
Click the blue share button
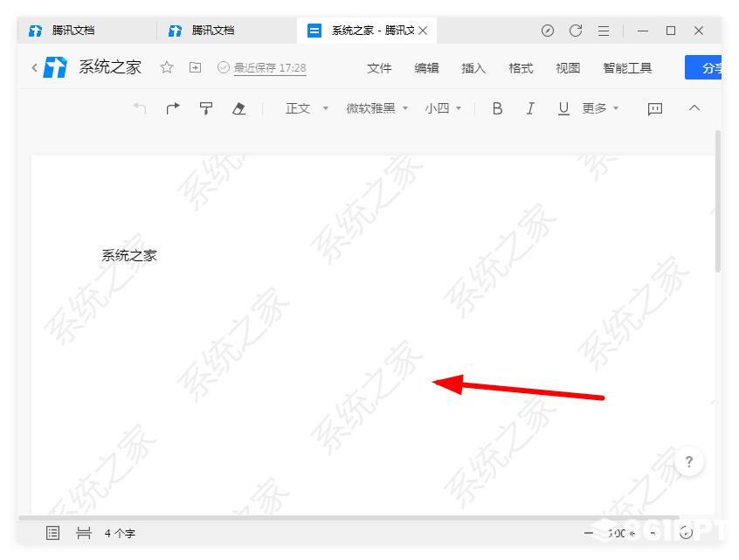tap(703, 67)
